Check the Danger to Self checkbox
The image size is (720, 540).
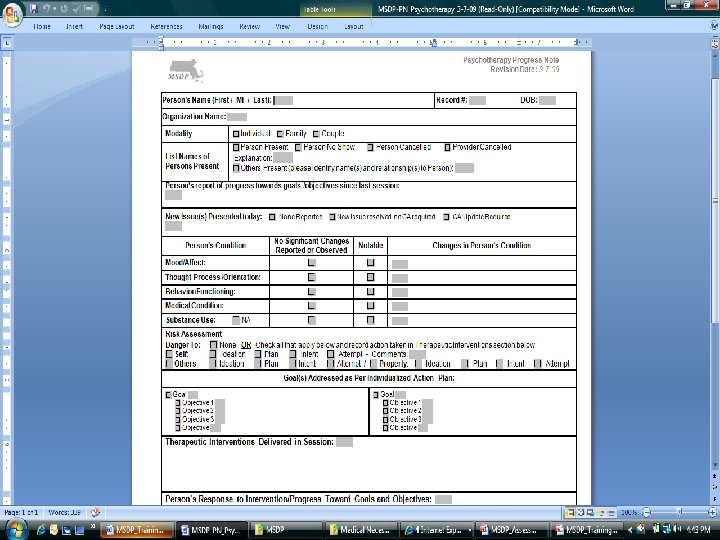pos(169,354)
